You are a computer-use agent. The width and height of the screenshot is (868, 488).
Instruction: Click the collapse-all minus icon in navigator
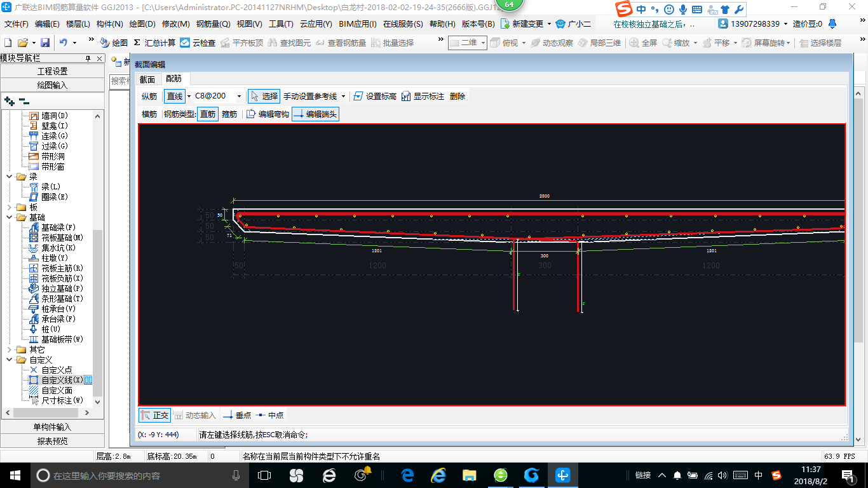point(24,100)
